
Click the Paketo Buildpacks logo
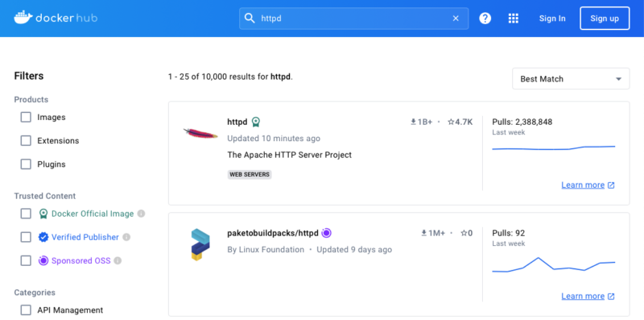point(200,244)
